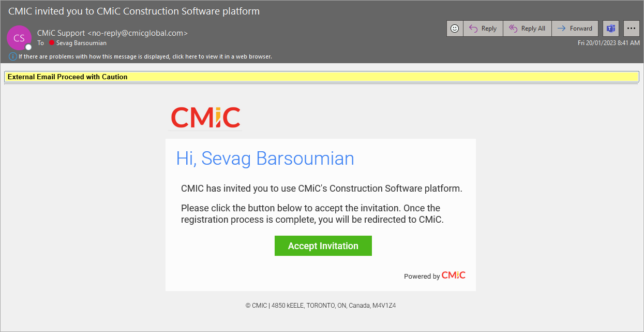Click the purple Reply All arrow icon
The width and height of the screenshot is (644, 332).
point(513,28)
